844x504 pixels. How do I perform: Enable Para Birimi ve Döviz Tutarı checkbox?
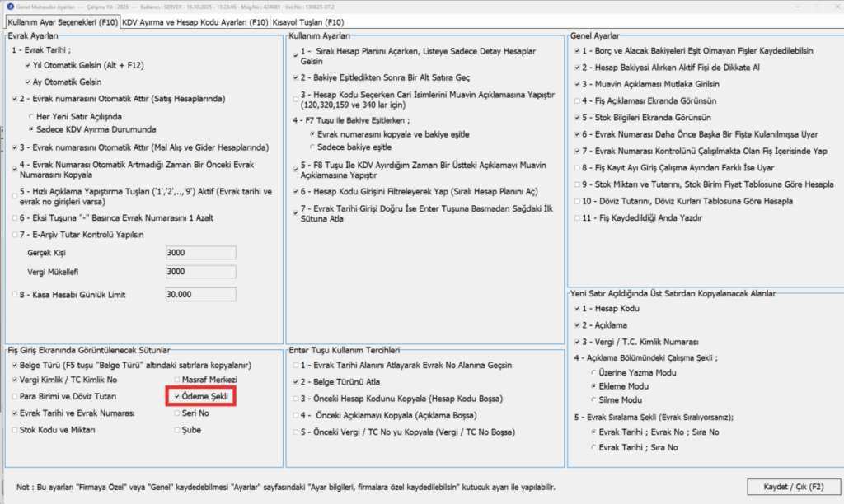coord(15,396)
